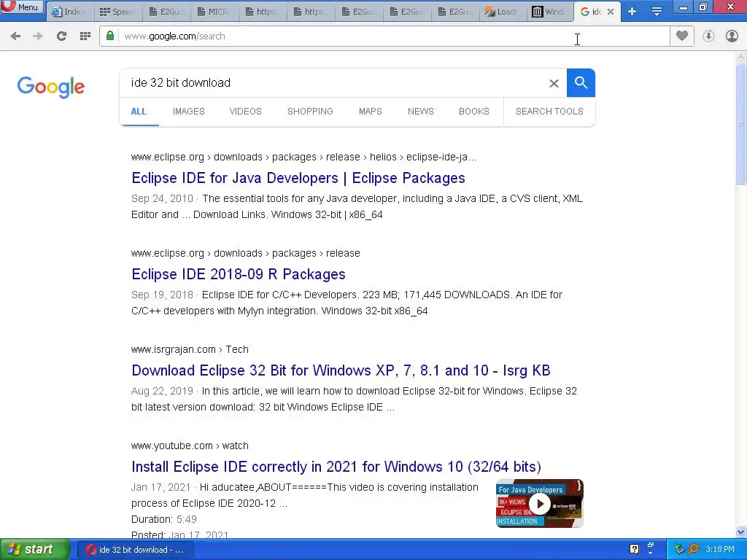The height and width of the screenshot is (560, 747).
Task: Close the active Google search tab
Action: pyautogui.click(x=611, y=12)
